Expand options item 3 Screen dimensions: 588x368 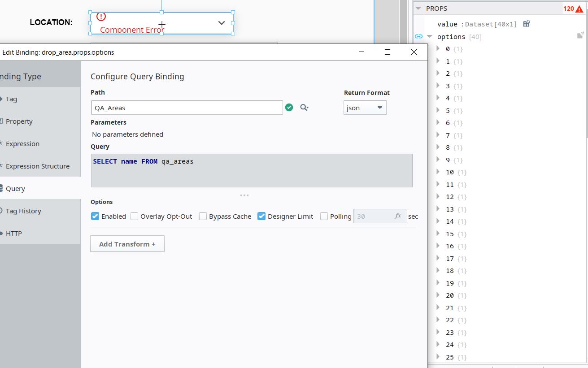[x=438, y=86]
